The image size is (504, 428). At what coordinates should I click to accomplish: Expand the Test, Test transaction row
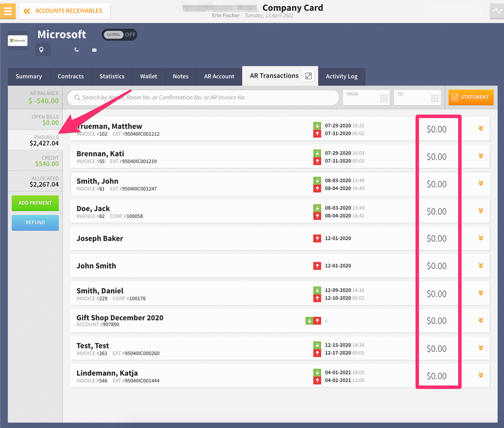481,348
